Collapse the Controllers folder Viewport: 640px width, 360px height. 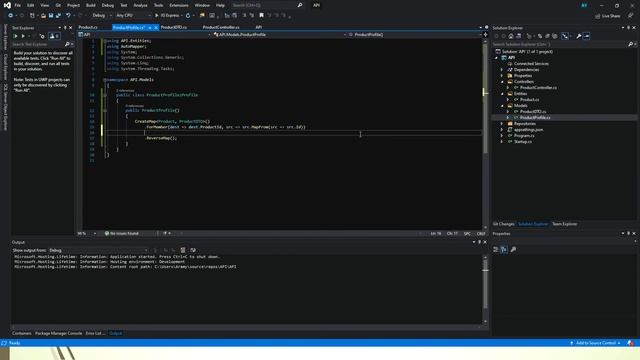click(x=502, y=82)
